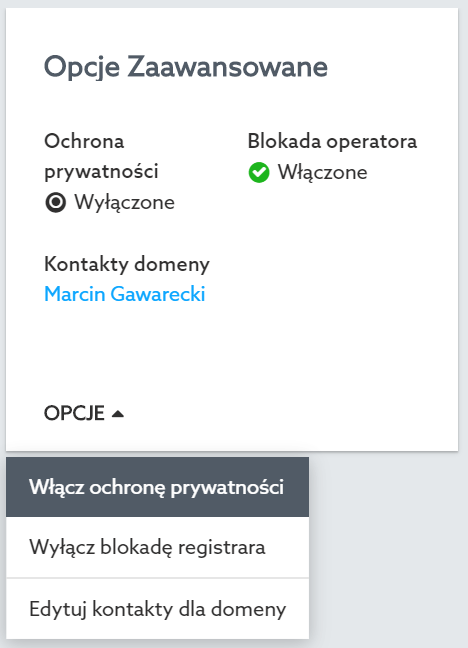
Task: Click the gray page background beside the menu
Action: click(389, 550)
